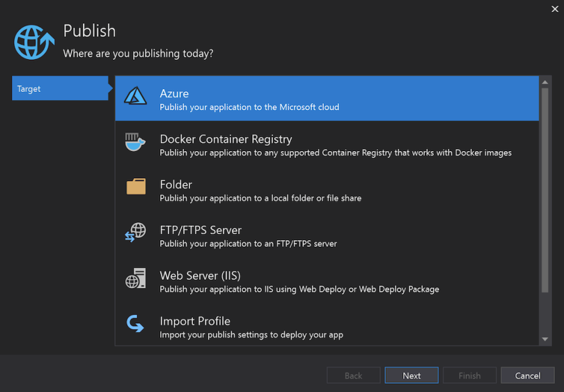The width and height of the screenshot is (564, 392).
Task: Click the Import Profile arrow icon
Action: (135, 323)
